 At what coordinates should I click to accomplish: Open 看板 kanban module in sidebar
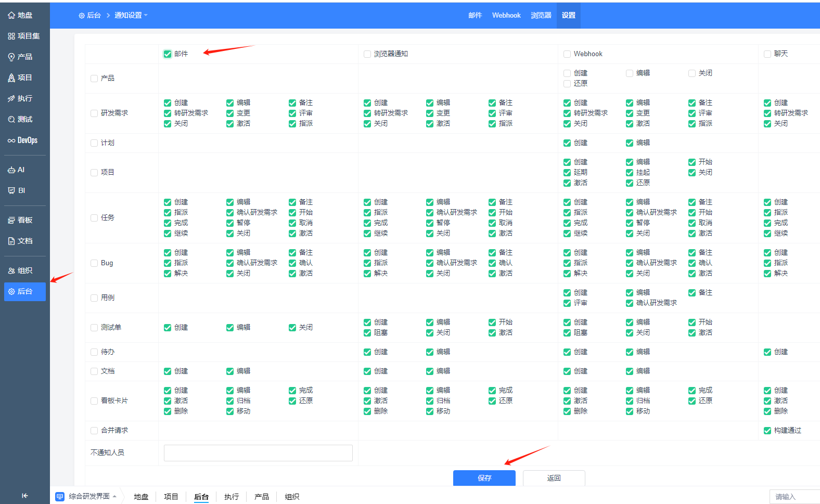[11, 221]
